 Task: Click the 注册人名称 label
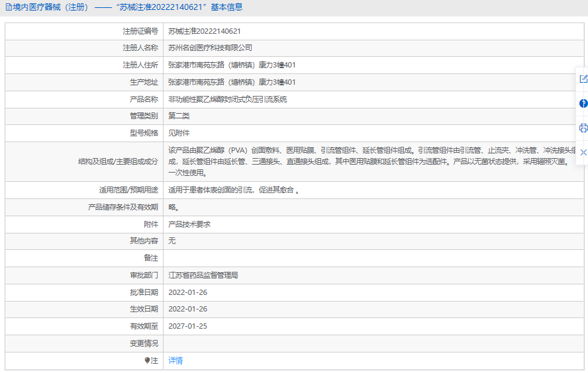pyautogui.click(x=140, y=48)
